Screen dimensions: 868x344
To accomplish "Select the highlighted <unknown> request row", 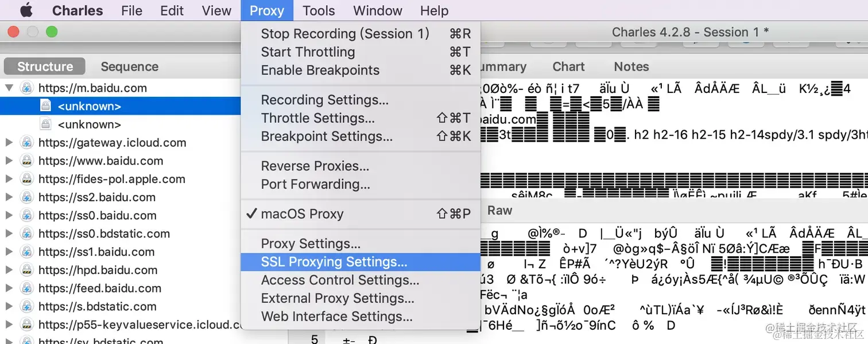I will 121,106.
